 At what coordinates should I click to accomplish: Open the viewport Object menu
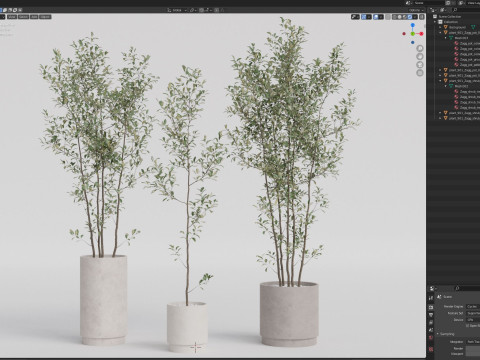tap(45, 17)
